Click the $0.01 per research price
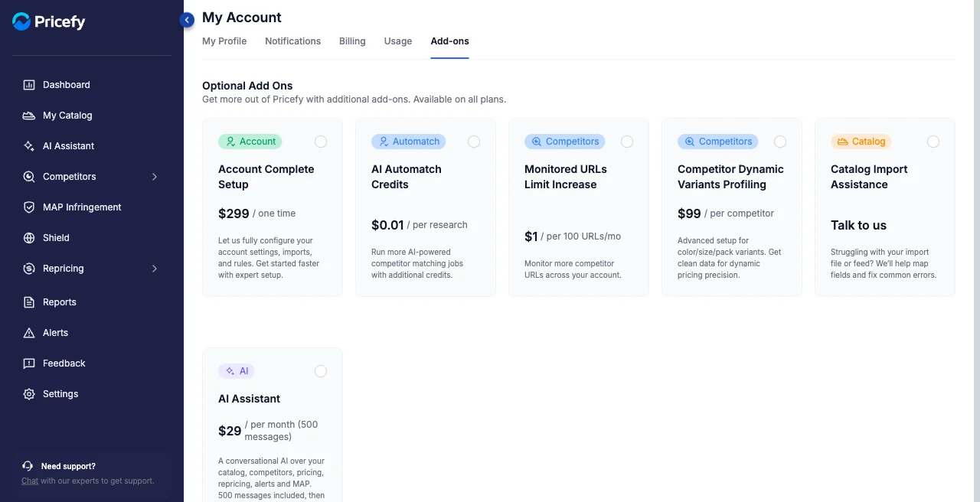 (420, 225)
